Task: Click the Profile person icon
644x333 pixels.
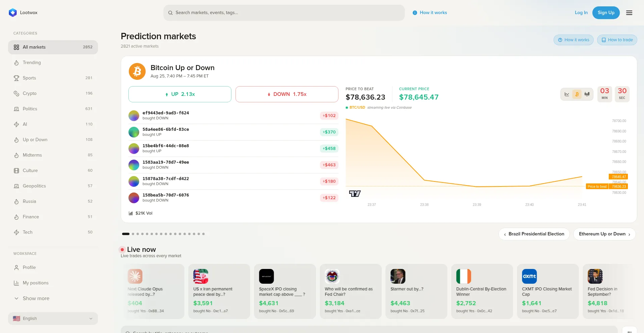Action: (x=16, y=268)
